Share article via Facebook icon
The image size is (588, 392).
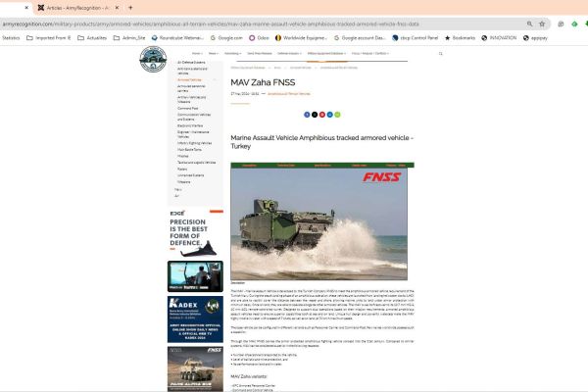[307, 115]
